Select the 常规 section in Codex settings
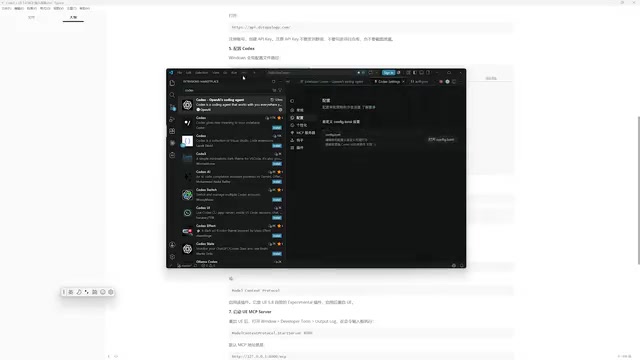The image size is (640, 360). point(303,110)
